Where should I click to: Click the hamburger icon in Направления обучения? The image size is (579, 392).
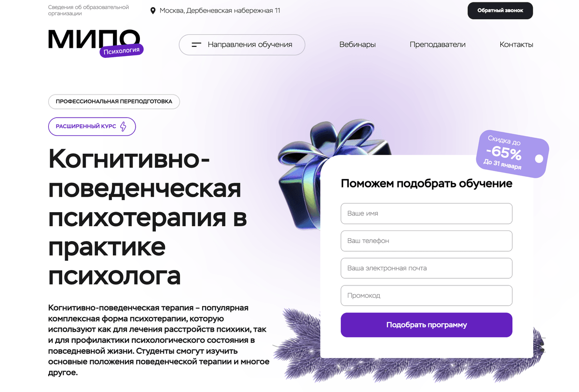pos(196,45)
